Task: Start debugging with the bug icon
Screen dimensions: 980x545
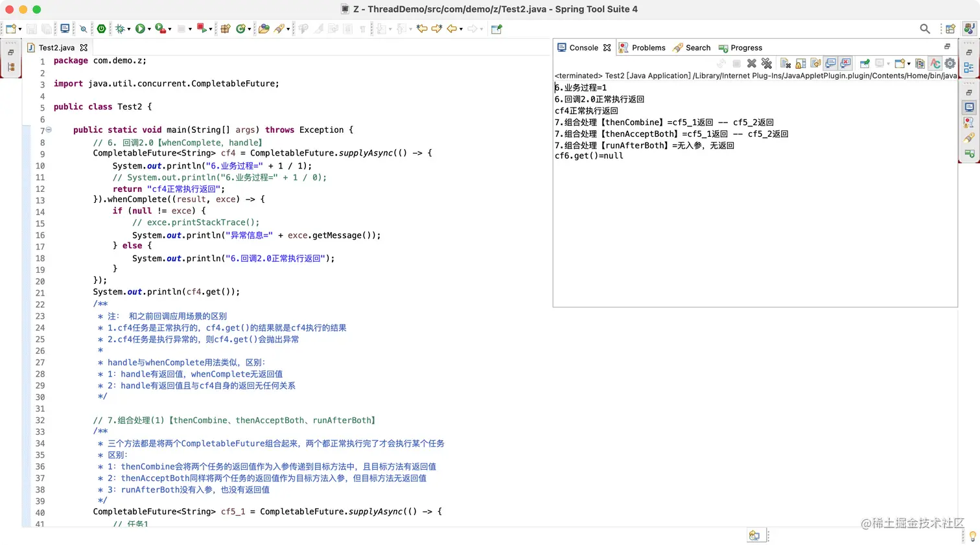Action: click(x=120, y=29)
